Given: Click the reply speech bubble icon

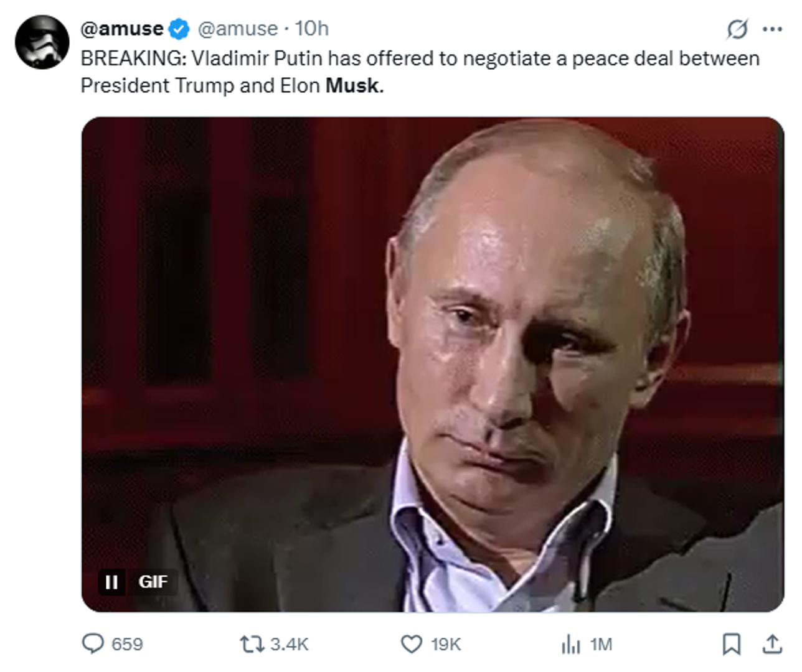Looking at the screenshot, I should [93, 643].
